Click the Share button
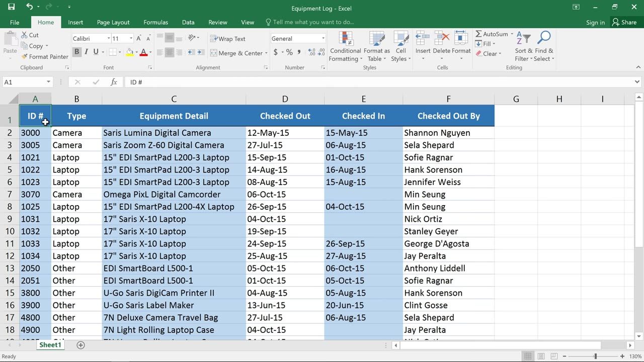The width and height of the screenshot is (644, 362). pos(624,22)
